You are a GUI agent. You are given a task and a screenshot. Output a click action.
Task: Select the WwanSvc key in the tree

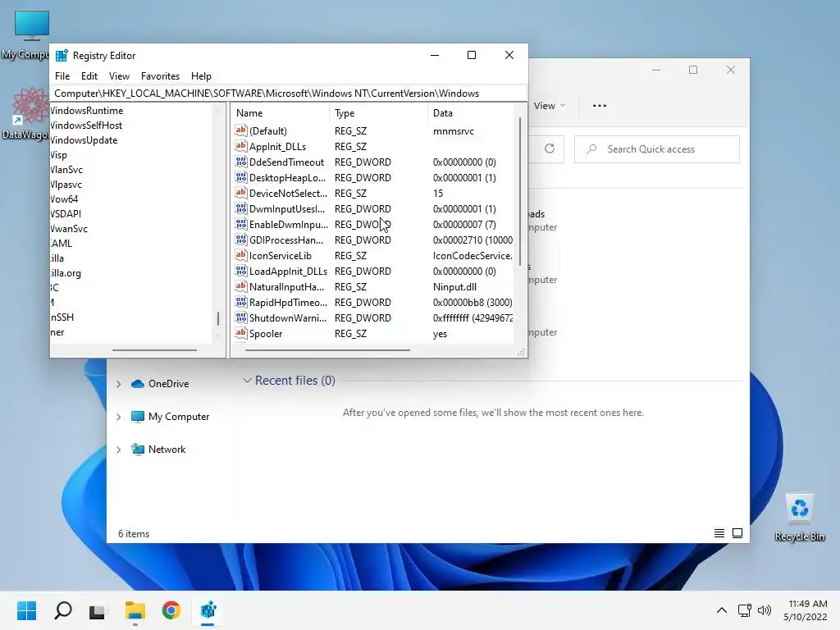[69, 228]
